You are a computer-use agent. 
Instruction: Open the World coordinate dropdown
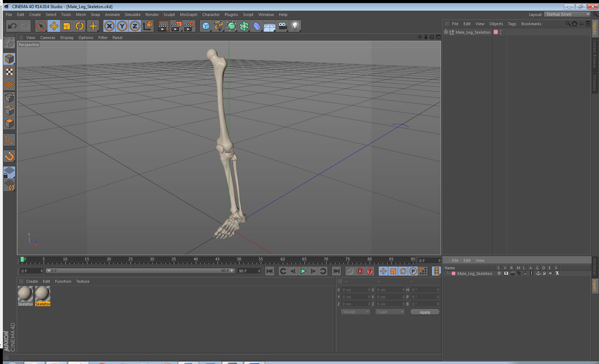point(356,312)
